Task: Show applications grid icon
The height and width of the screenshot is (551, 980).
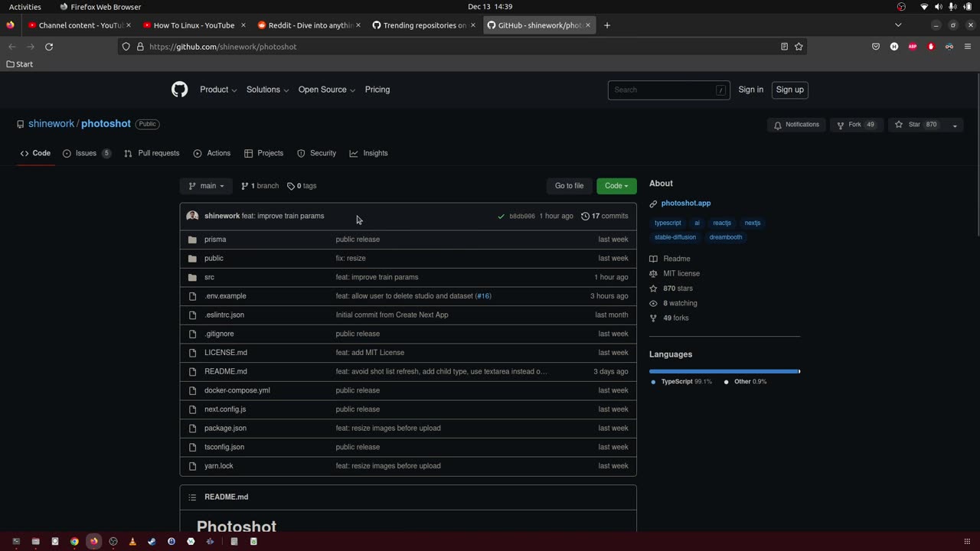Action: coord(968,541)
